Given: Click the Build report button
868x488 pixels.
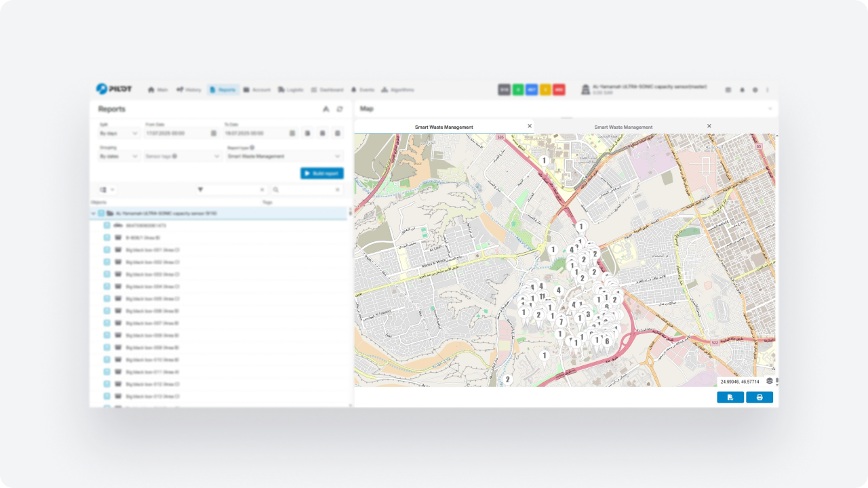Looking at the screenshot, I should tap(321, 174).
